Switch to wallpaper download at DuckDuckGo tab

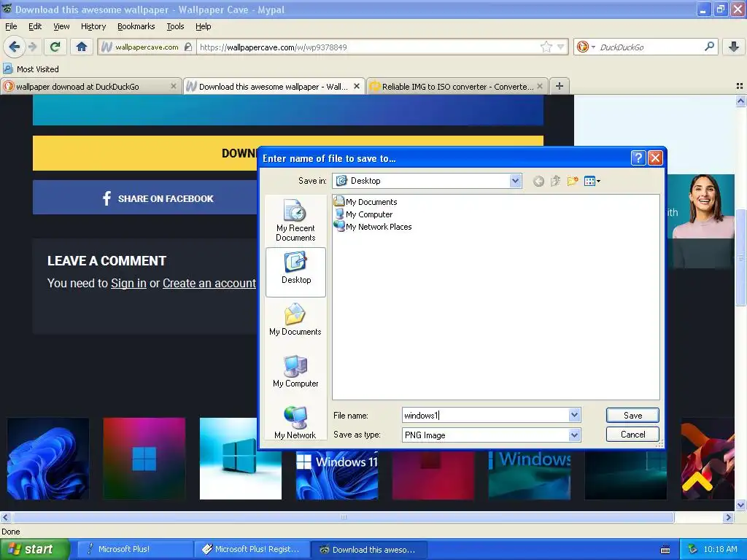click(x=90, y=86)
